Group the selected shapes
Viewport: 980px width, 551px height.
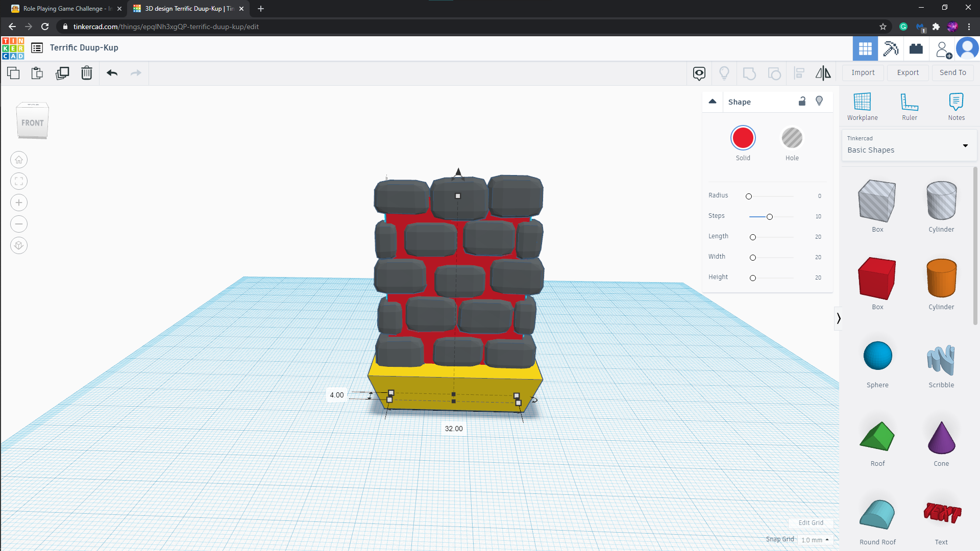(749, 73)
